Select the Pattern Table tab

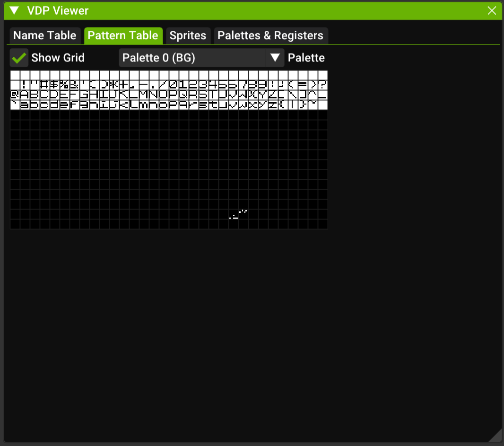[x=123, y=35]
